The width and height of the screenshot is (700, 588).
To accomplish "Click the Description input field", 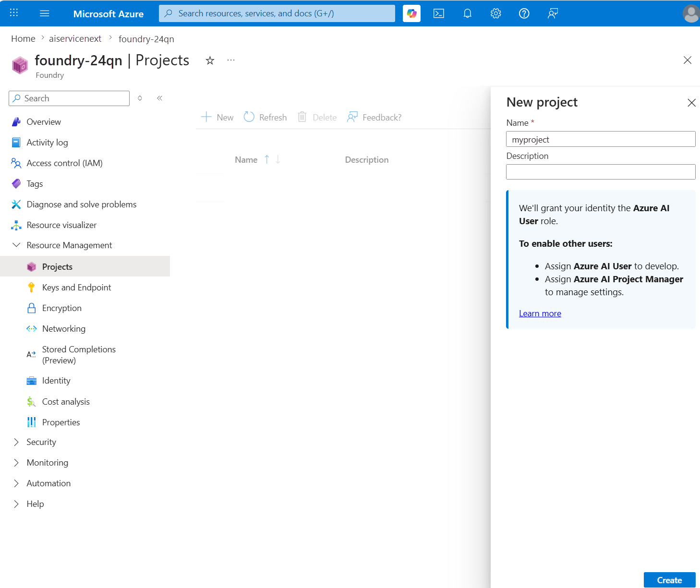I will point(601,172).
